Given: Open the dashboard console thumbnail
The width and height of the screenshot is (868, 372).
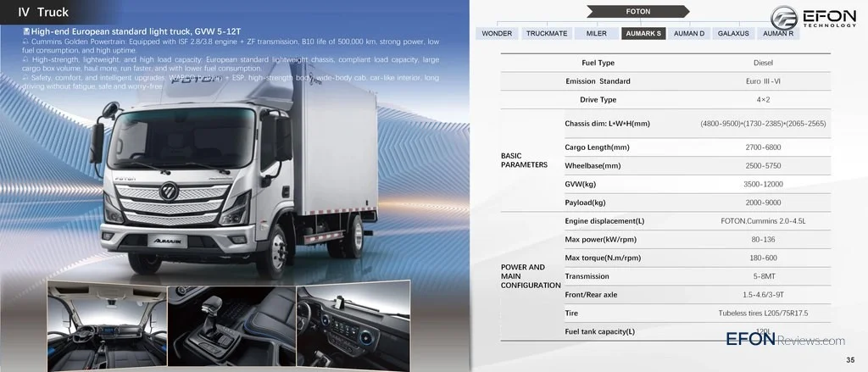Looking at the screenshot, I should (353, 323).
